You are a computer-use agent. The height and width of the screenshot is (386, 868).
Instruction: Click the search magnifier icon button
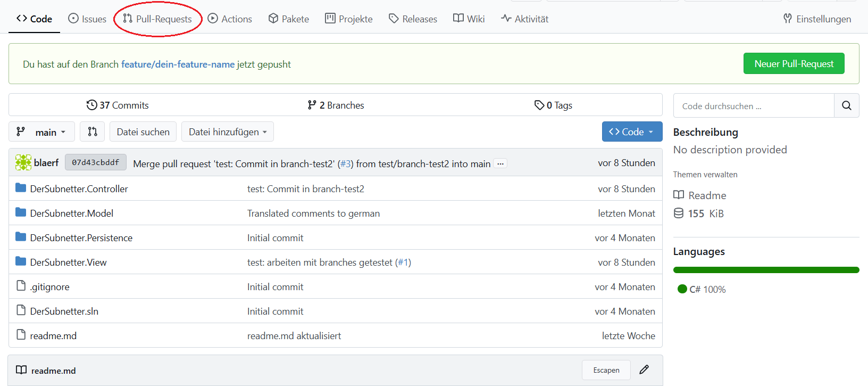coord(846,105)
